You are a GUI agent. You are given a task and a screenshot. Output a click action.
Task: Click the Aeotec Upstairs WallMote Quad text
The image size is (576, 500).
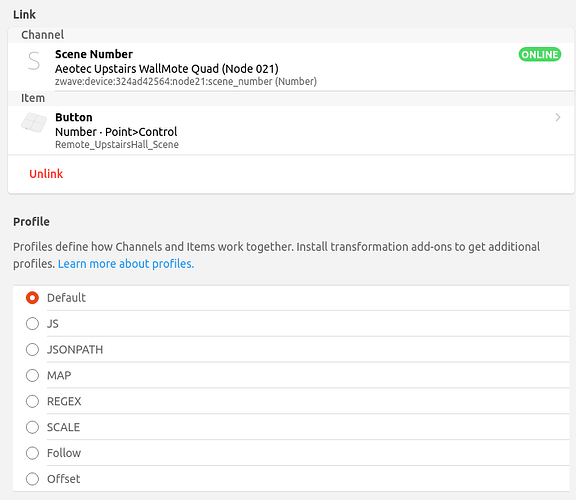(x=167, y=69)
